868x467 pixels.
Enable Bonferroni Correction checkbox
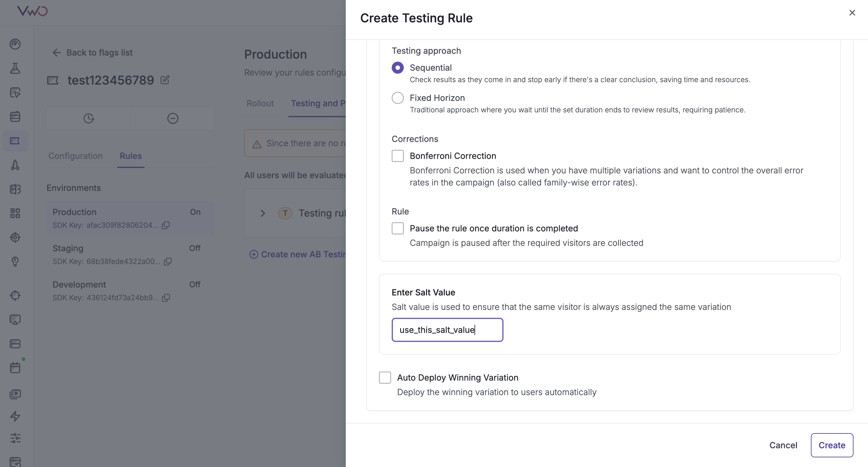coord(398,156)
